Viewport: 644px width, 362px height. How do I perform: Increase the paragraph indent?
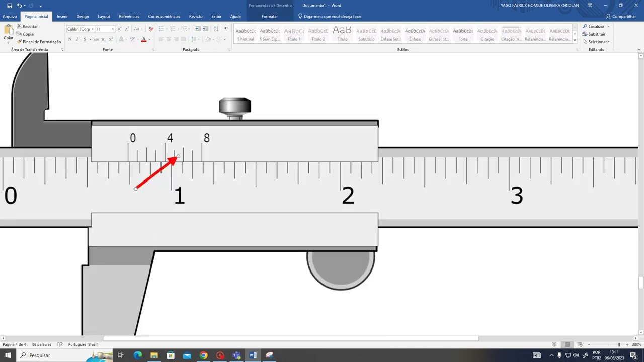[x=206, y=29]
